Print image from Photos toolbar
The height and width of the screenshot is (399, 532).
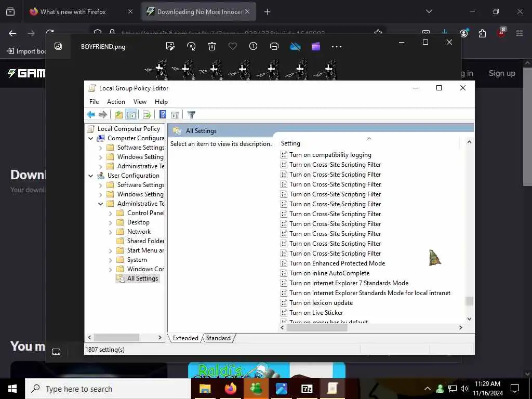[274, 46]
